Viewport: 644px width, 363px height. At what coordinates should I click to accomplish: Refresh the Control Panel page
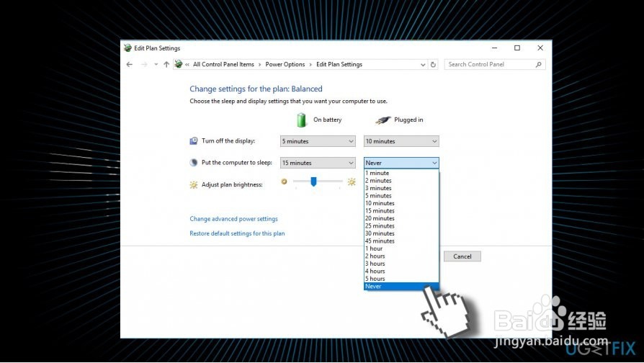coord(433,65)
